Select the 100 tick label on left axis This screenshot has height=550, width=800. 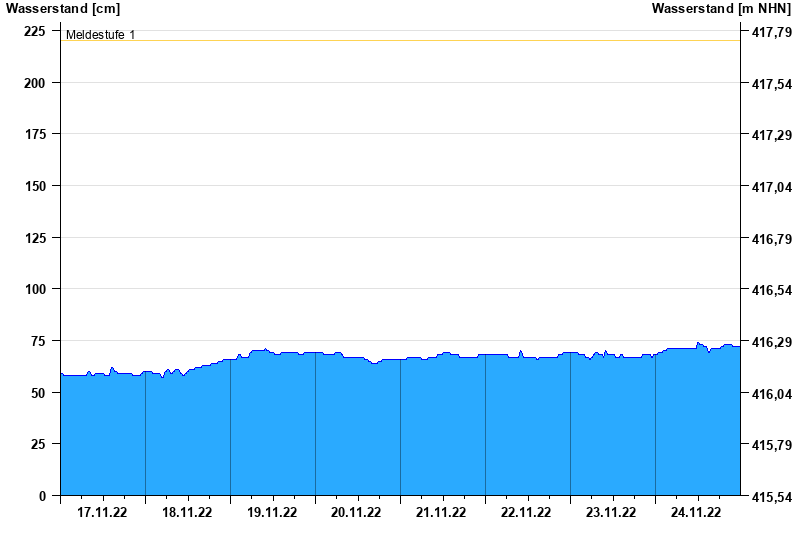[x=35, y=289]
